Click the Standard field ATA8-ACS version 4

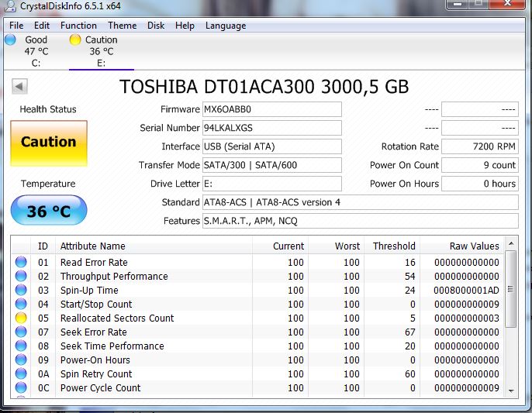point(361,202)
